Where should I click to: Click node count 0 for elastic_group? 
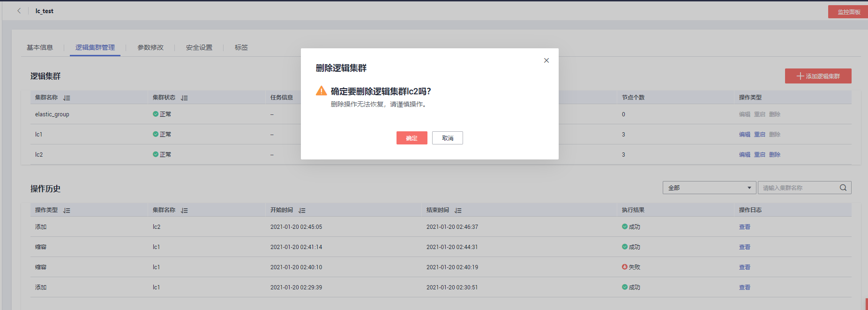(x=623, y=114)
